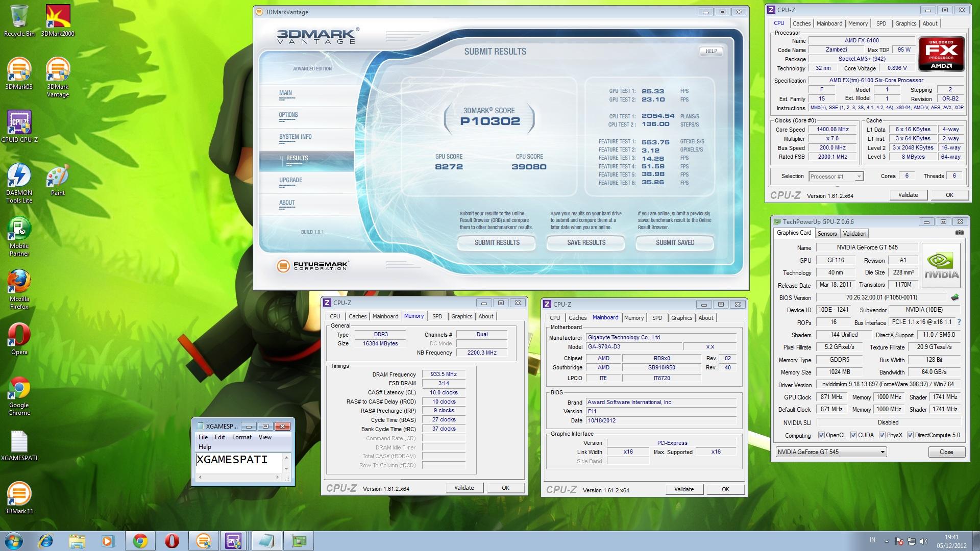Image resolution: width=980 pixels, height=551 pixels.
Task: Open Mobile Partner desktop shortcut
Action: [x=19, y=236]
